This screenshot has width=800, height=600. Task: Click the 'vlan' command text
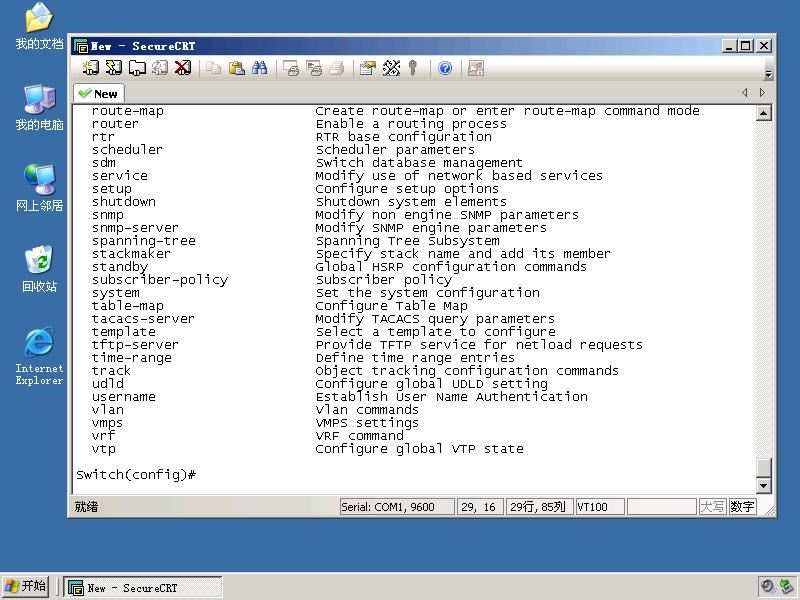click(x=108, y=410)
